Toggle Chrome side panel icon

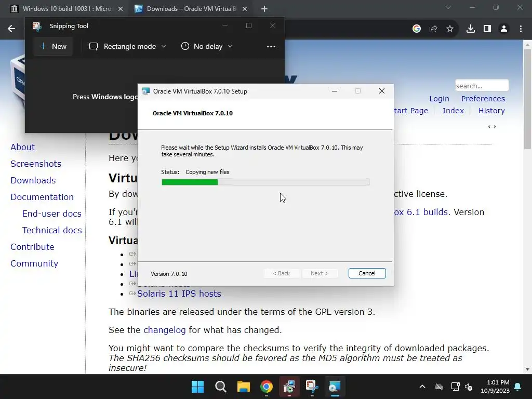click(x=487, y=29)
